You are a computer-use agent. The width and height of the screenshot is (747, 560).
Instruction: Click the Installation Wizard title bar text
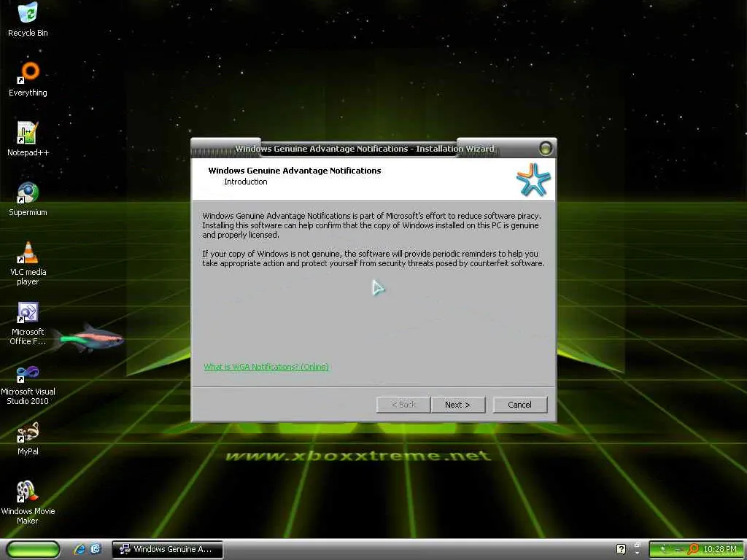click(365, 149)
